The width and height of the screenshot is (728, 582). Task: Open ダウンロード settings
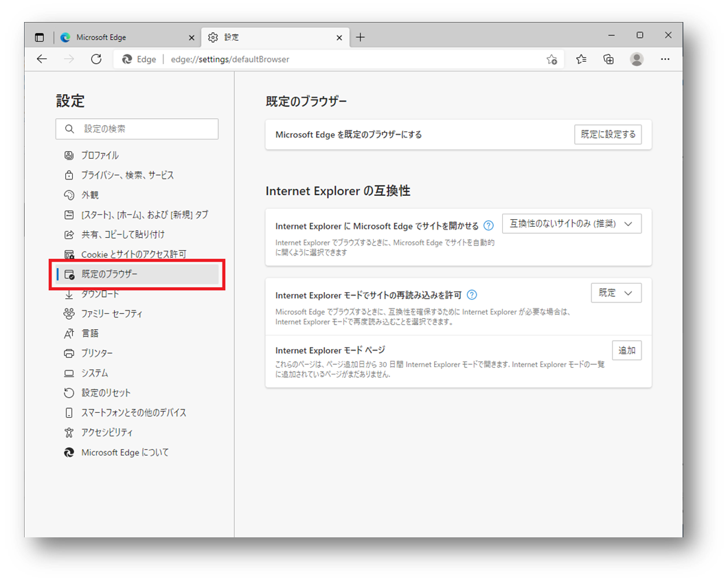coord(137,294)
